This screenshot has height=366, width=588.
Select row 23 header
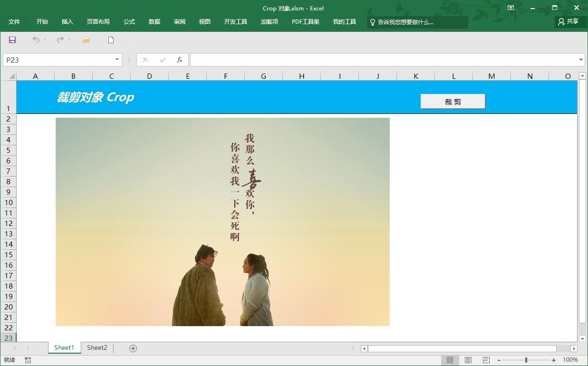coord(8,338)
